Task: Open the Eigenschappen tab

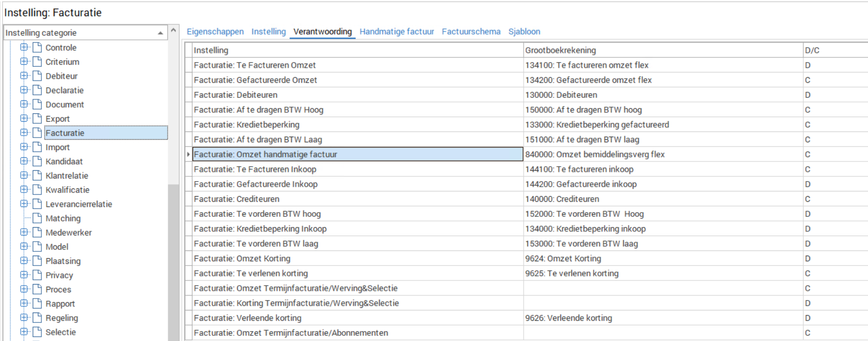Action: [215, 32]
